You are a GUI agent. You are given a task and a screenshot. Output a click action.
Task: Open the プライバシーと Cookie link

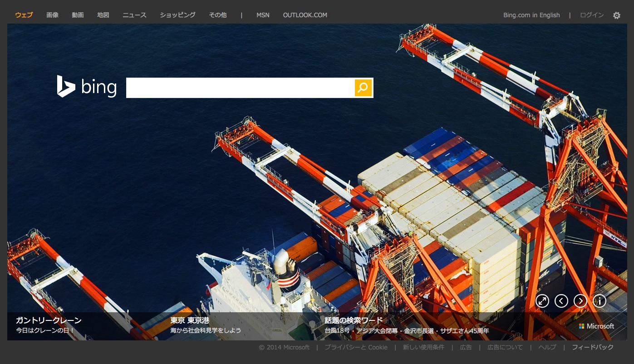click(356, 347)
